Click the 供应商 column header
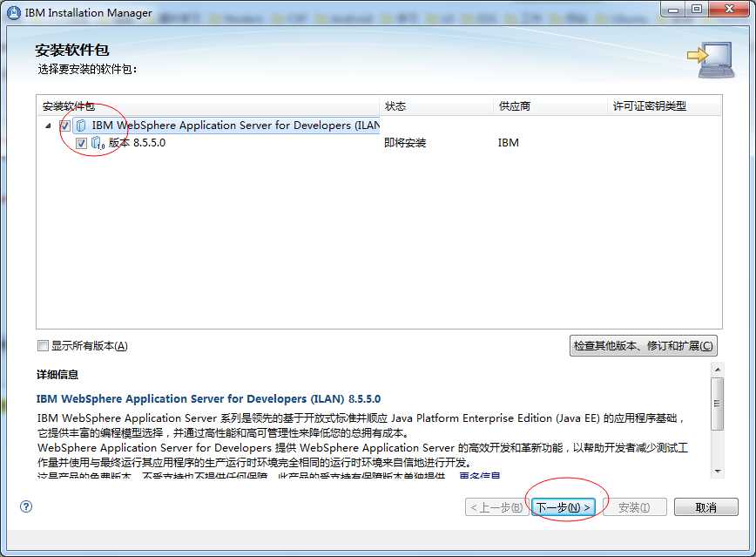The height and width of the screenshot is (557, 756). pos(551,105)
